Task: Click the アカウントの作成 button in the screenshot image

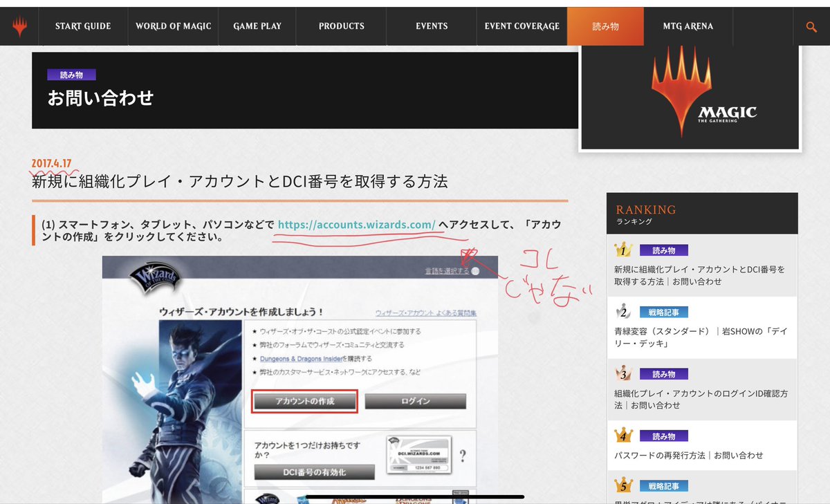Action: pos(304,402)
